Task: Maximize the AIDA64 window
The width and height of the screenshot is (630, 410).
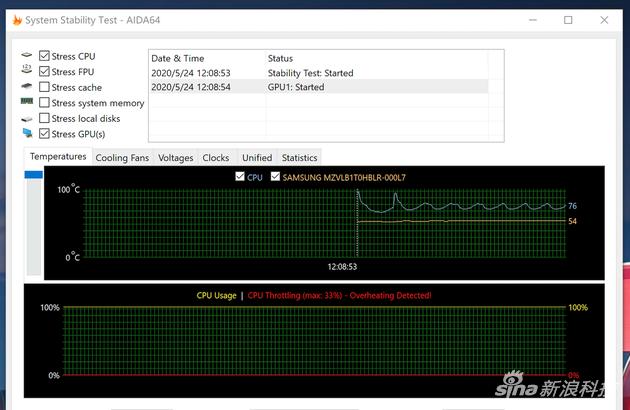Action: [x=568, y=20]
